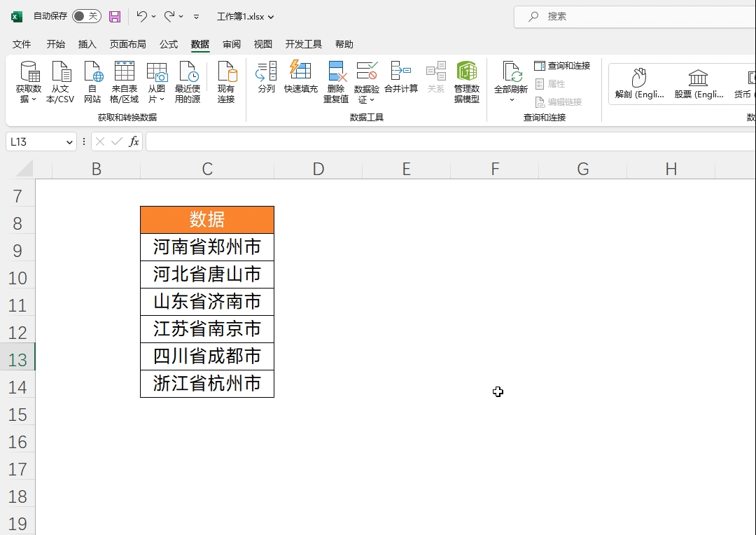
Task: Switch to the 公式 ribbon tab
Action: (x=169, y=44)
